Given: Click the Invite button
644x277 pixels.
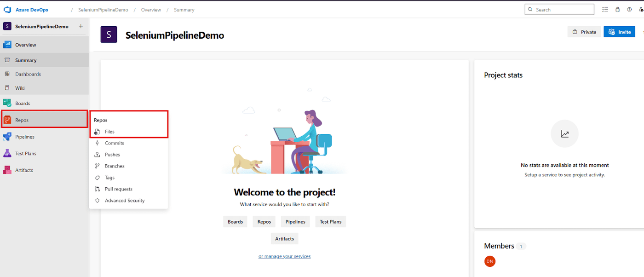Looking at the screenshot, I should 619,32.
